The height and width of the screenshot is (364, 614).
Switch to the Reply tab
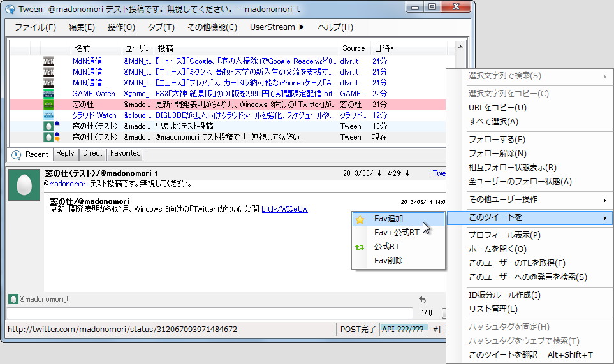tap(65, 154)
